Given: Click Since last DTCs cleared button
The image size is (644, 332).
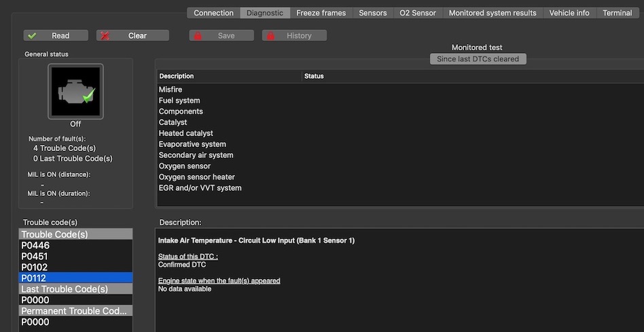Looking at the screenshot, I should point(478,59).
